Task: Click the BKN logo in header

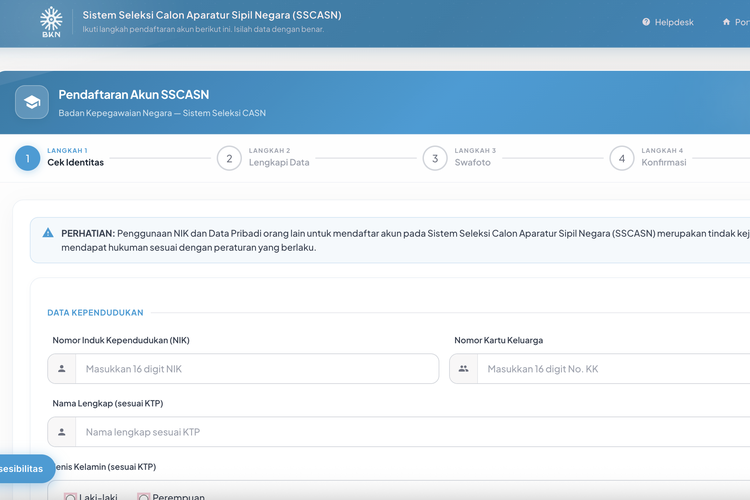Action: pos(51,22)
